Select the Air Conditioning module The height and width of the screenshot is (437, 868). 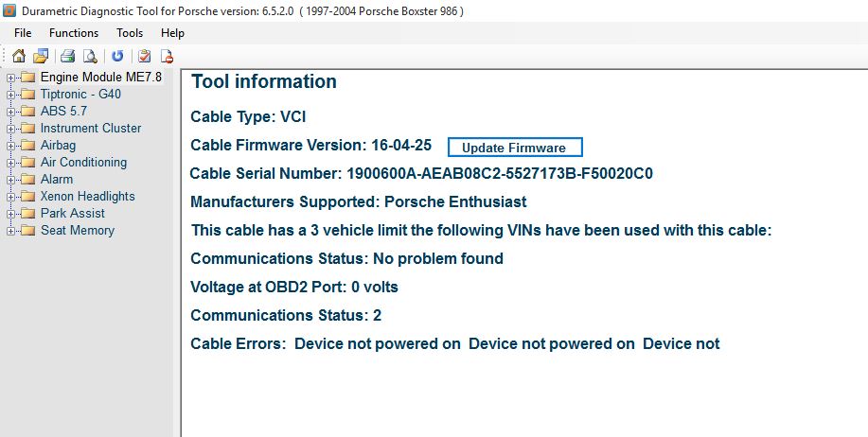tap(83, 163)
